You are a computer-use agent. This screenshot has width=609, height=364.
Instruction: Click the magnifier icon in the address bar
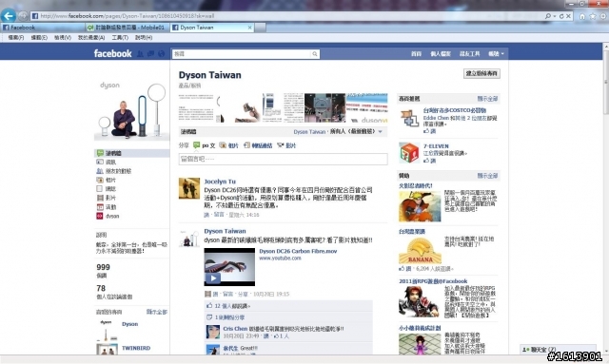point(548,16)
